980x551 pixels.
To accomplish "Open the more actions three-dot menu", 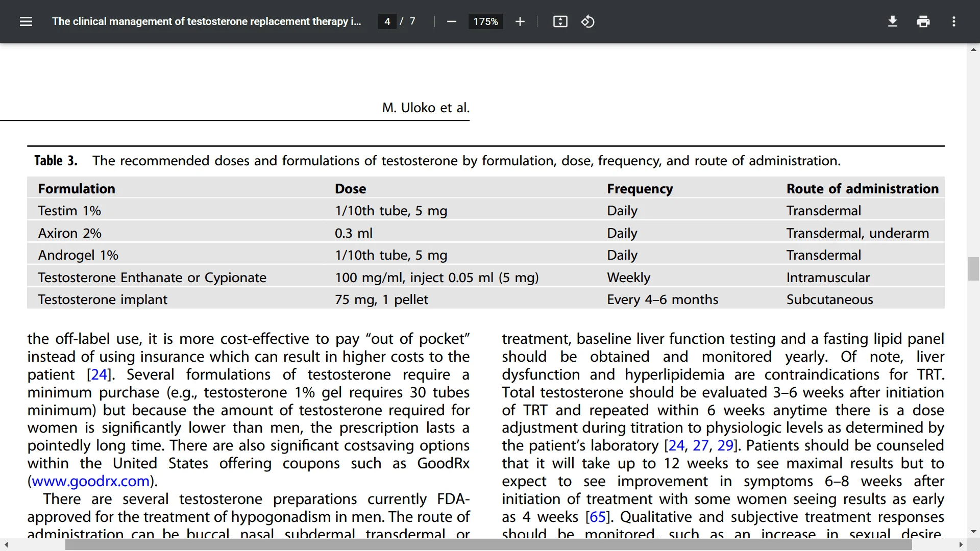I will coord(953,21).
